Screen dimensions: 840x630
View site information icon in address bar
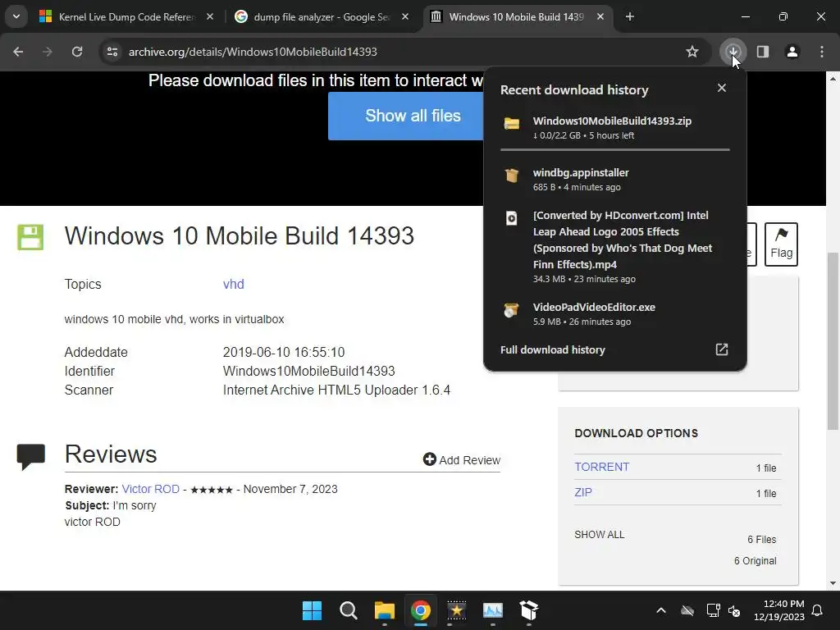(112, 52)
